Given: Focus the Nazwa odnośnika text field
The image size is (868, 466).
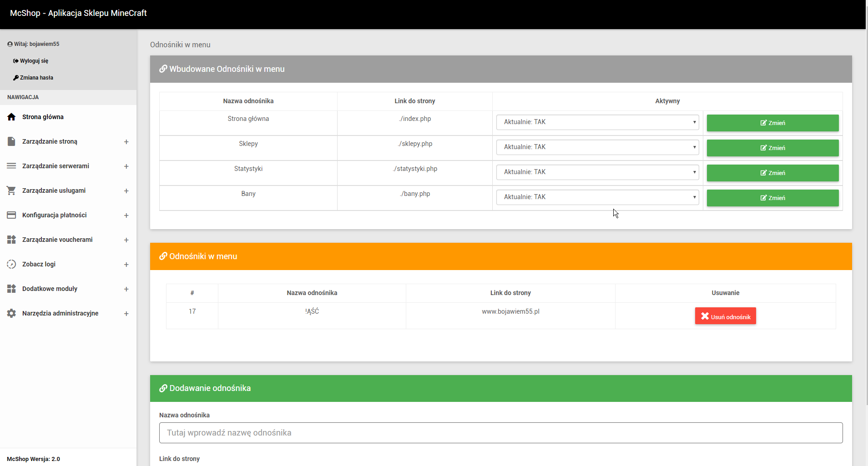Looking at the screenshot, I should point(500,433).
